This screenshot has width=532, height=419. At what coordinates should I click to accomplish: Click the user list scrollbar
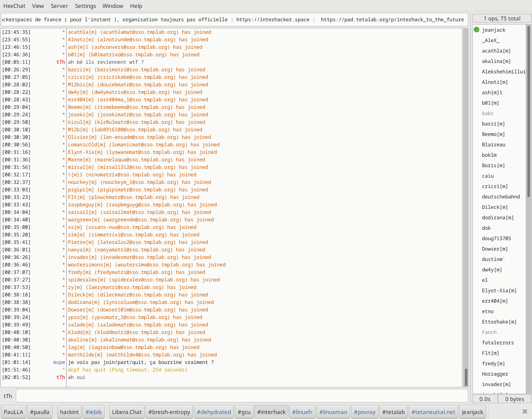529,208
